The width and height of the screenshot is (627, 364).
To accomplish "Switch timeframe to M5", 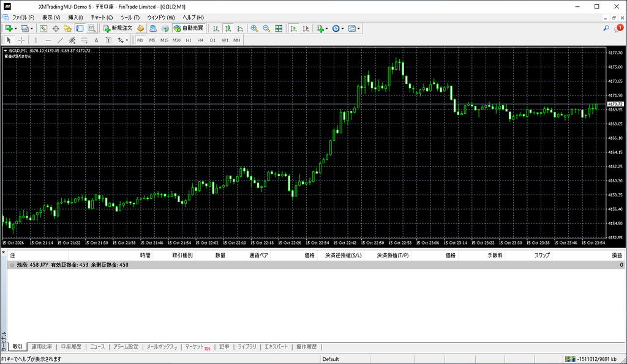I will pos(152,40).
